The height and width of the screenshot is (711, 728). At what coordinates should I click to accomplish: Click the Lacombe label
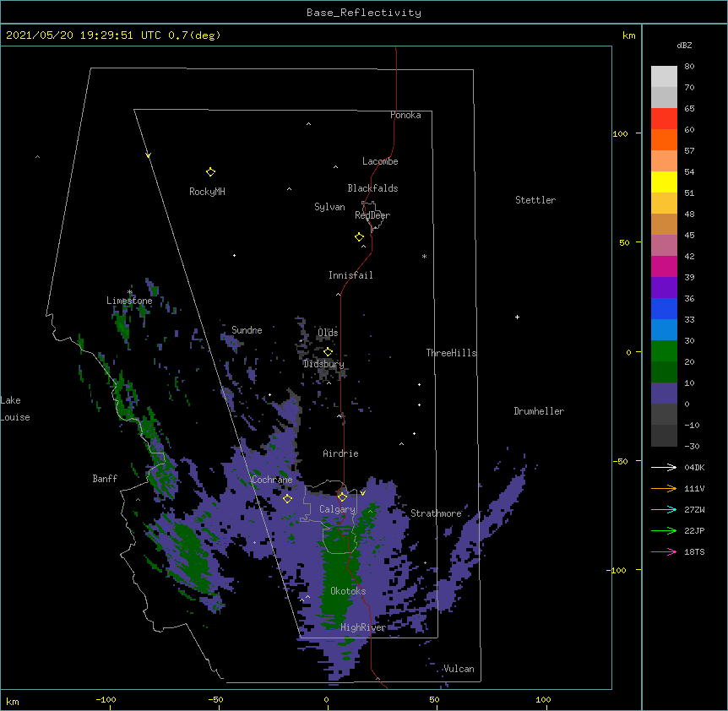[380, 161]
